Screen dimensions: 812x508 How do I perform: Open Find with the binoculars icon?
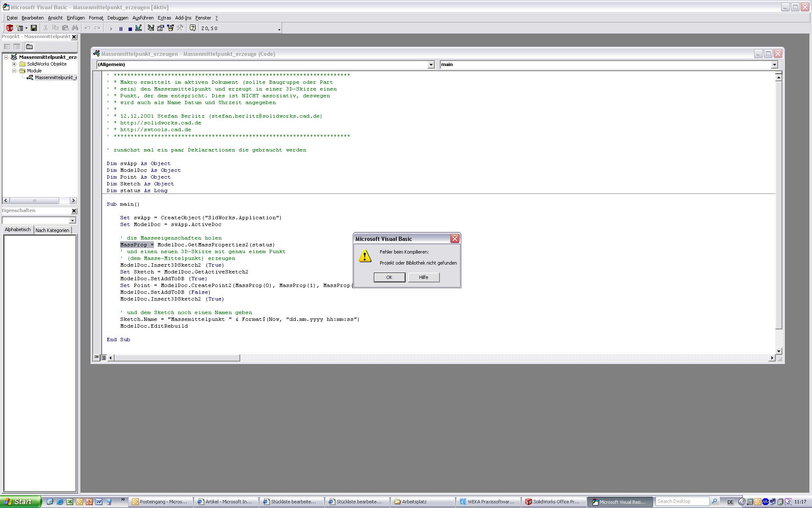tap(75, 28)
